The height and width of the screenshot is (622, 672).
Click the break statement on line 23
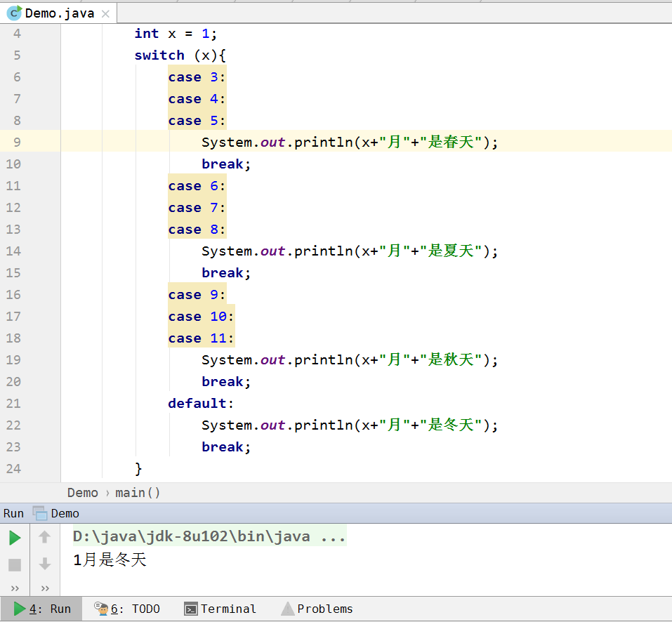point(226,446)
